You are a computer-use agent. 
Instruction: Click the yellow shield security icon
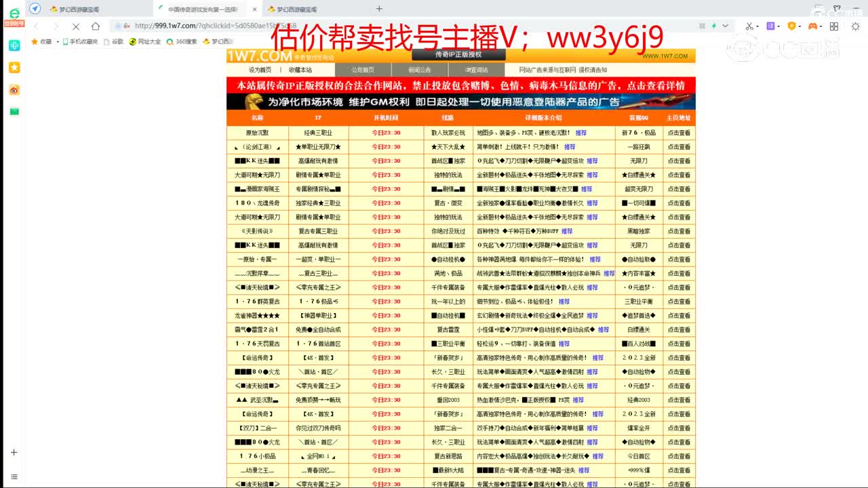click(791, 26)
